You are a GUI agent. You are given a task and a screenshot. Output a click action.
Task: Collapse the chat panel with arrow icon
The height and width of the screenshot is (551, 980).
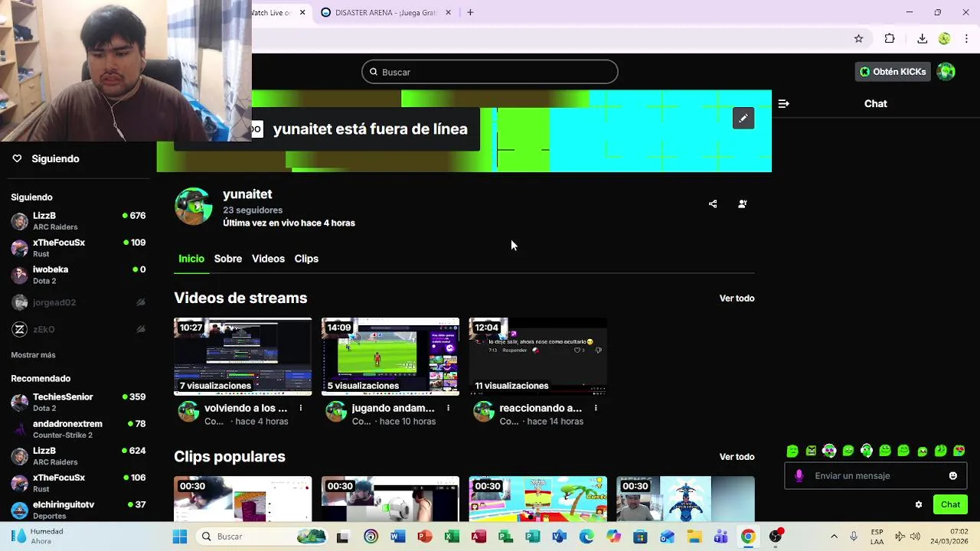(783, 103)
